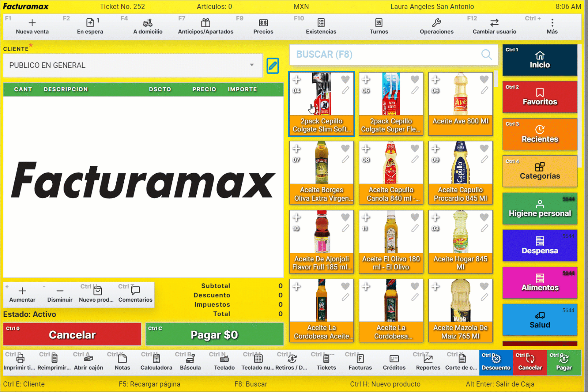This screenshot has width=588, height=392.
Task: Open Reportes chart icon
Action: pyautogui.click(x=428, y=358)
